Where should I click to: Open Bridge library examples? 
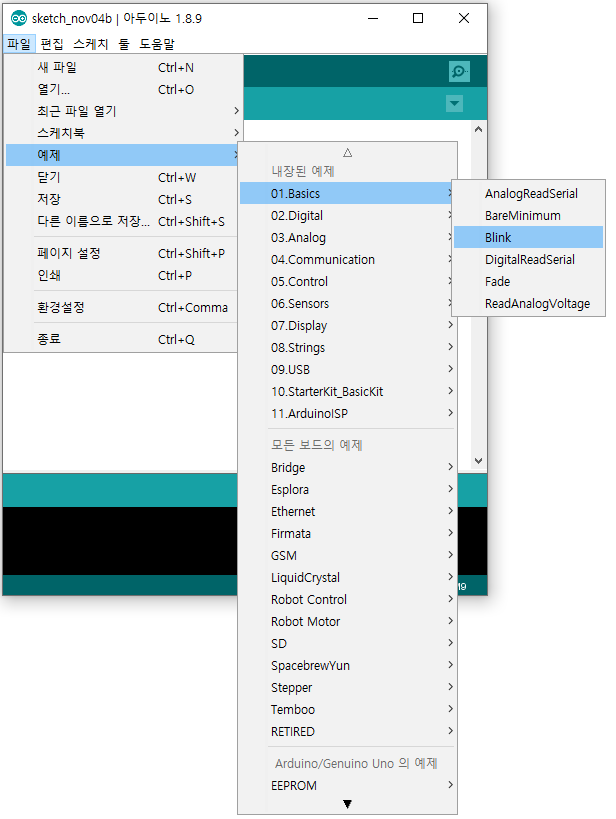click(347, 467)
